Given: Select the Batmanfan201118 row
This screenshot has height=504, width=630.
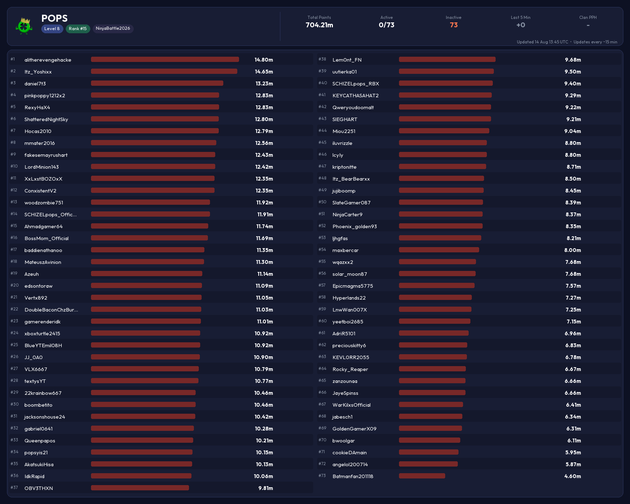Looking at the screenshot, I should point(469,476).
